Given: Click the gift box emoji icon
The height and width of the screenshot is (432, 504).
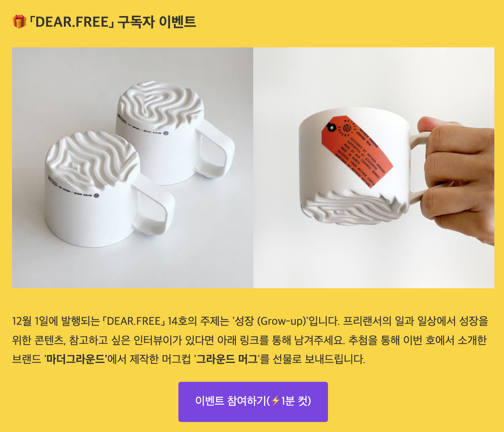Looking at the screenshot, I should [19, 22].
